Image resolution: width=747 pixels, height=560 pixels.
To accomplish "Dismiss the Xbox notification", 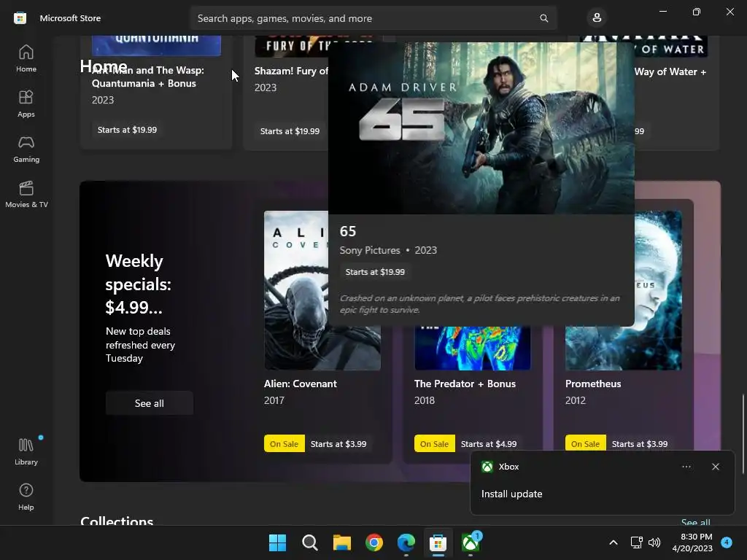I will [x=715, y=467].
